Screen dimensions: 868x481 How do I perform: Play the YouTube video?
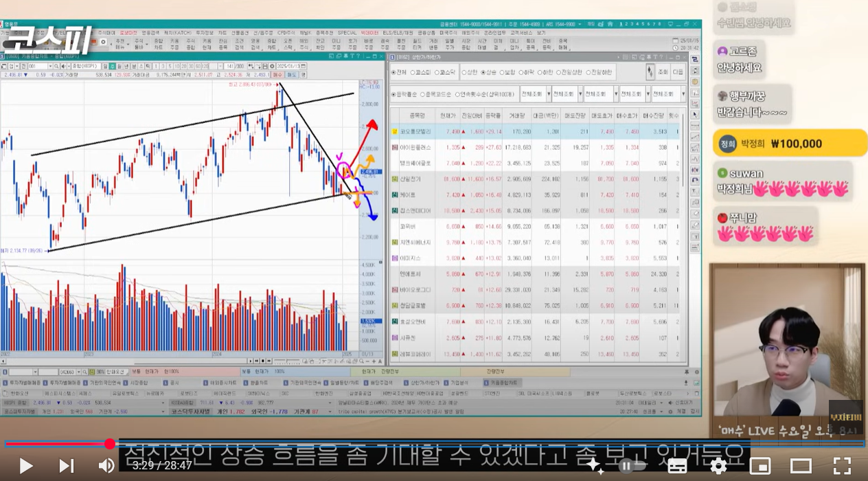(25, 466)
